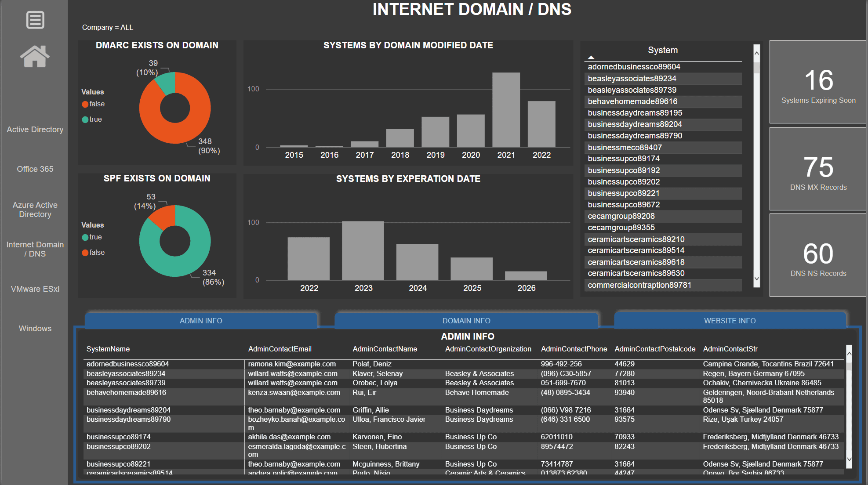The image size is (868, 485).
Task: Click 2025 bar in expiration date chart
Action: click(472, 269)
